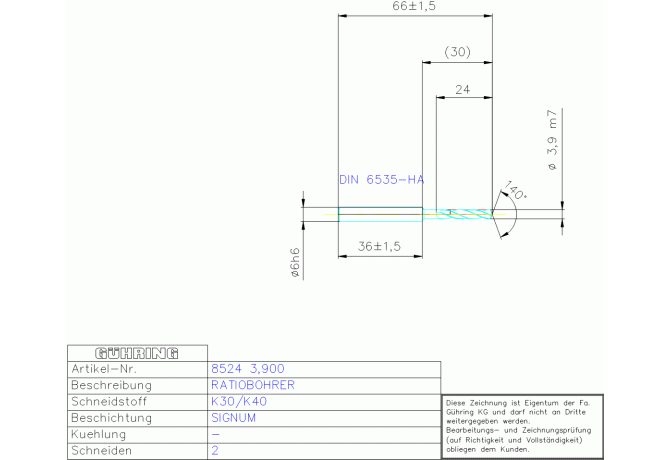Click the Beschreibung row label

point(111,385)
